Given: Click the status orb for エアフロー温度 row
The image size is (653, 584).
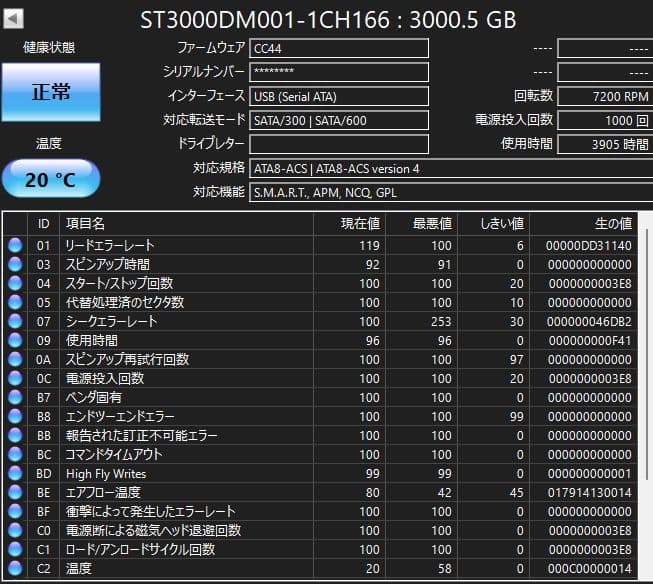Looking at the screenshot, I should [15, 493].
